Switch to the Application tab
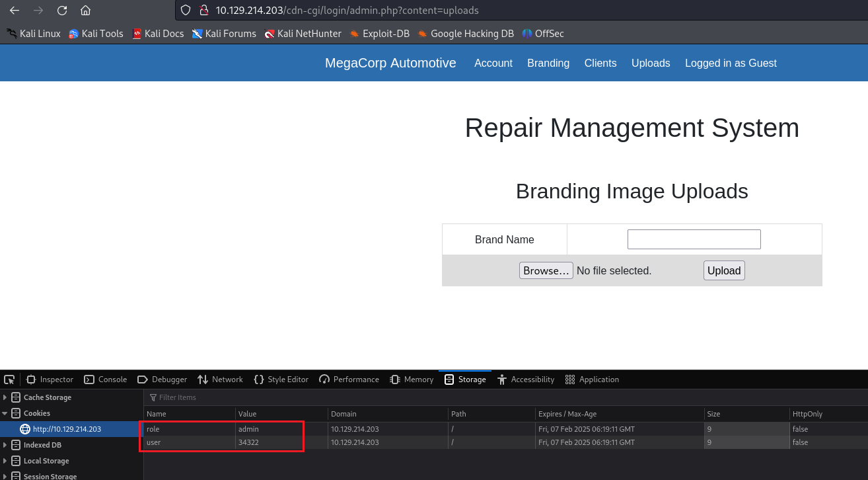This screenshot has width=868, height=480. (x=592, y=380)
